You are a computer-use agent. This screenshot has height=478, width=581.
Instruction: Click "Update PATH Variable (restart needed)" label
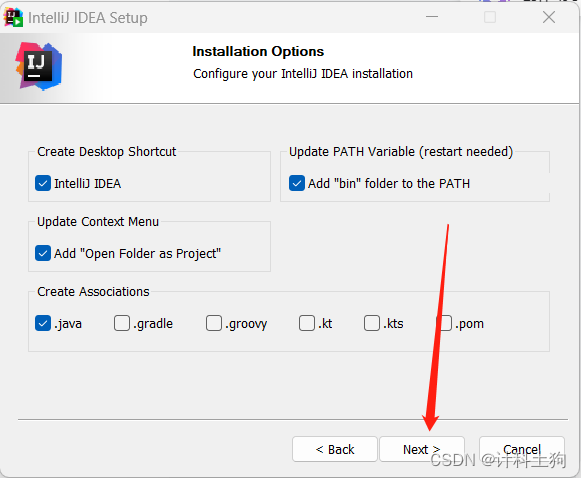pyautogui.click(x=401, y=152)
